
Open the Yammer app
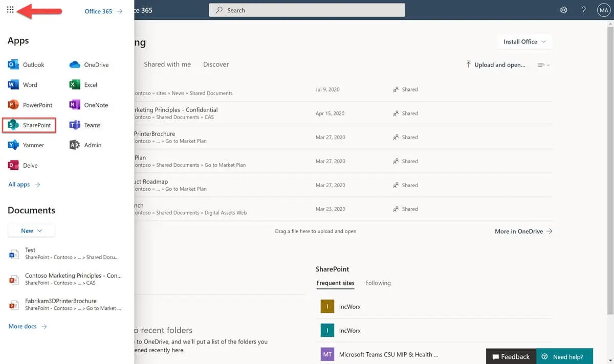coord(26,145)
